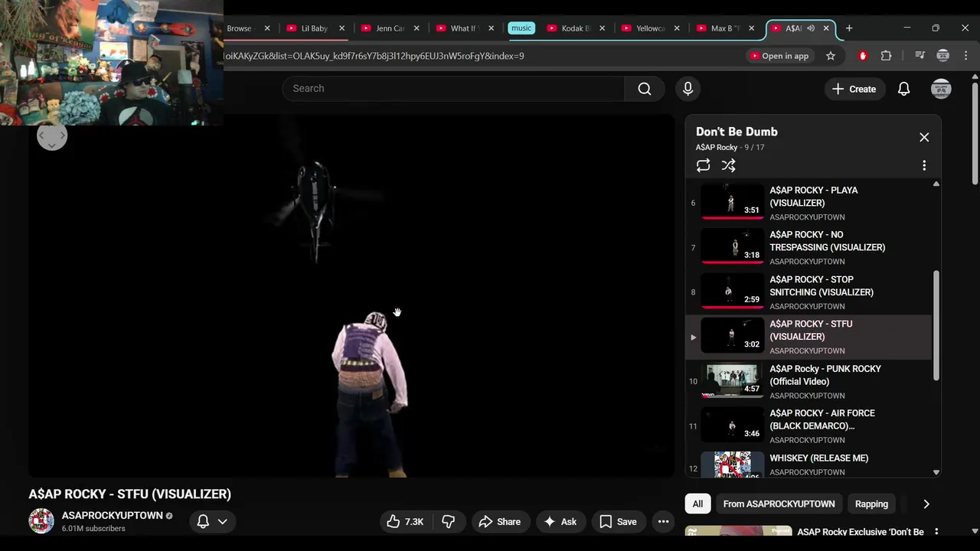Image resolution: width=980 pixels, height=551 pixels.
Task: Open the account avatar menu
Action: pyautogui.click(x=941, y=89)
